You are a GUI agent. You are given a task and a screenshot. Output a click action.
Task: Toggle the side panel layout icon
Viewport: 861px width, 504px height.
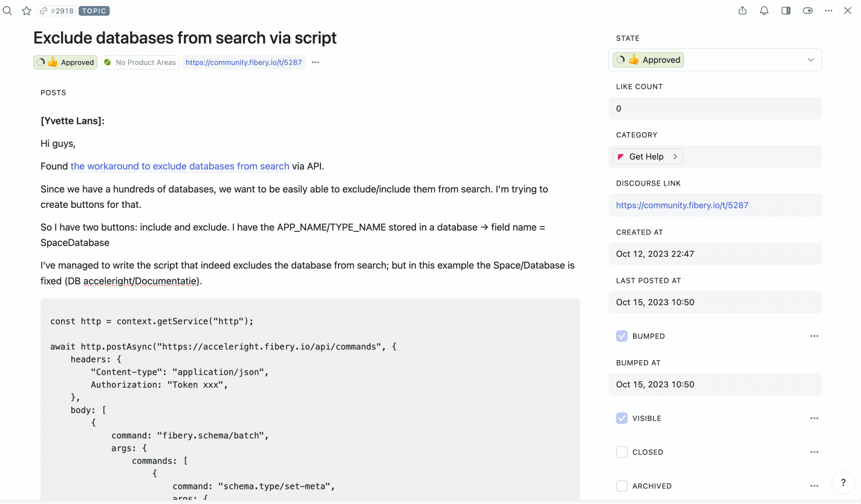pos(786,10)
